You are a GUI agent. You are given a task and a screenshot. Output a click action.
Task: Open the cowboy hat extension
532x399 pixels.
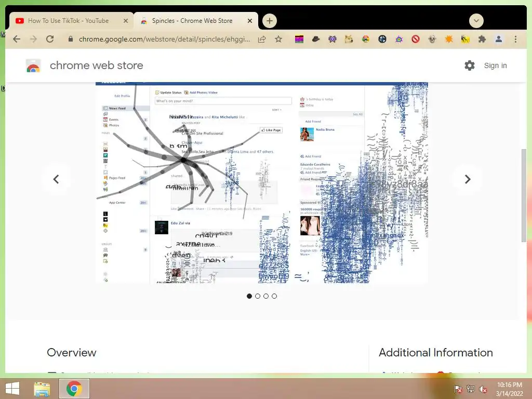pos(315,39)
